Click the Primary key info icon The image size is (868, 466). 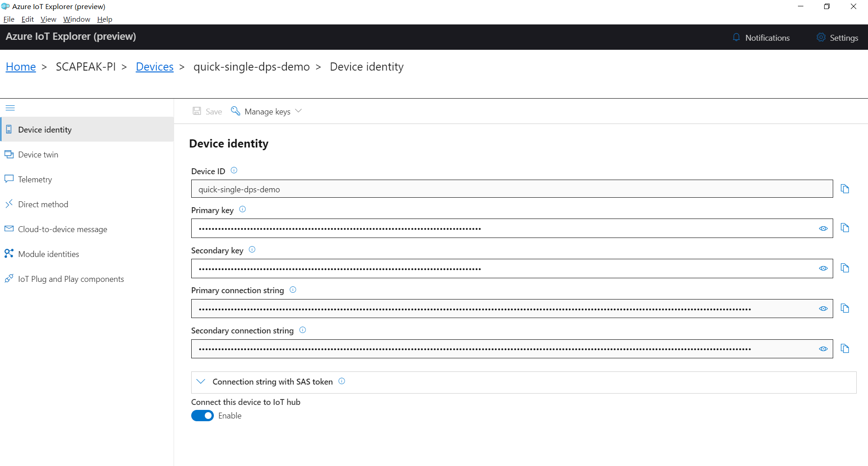coord(242,209)
